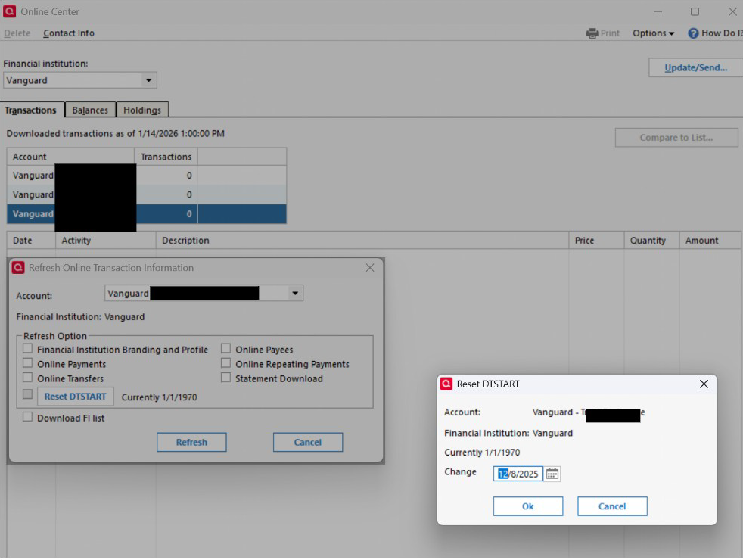743x560 pixels.
Task: Click the Delete menu item
Action: pos(17,33)
